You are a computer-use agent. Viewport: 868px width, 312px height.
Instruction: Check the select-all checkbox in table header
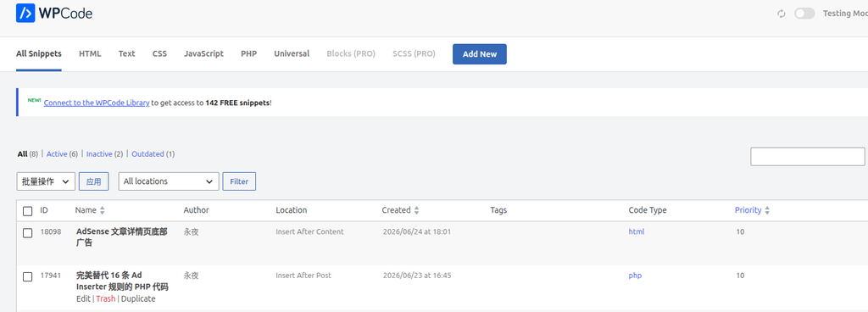coord(28,211)
